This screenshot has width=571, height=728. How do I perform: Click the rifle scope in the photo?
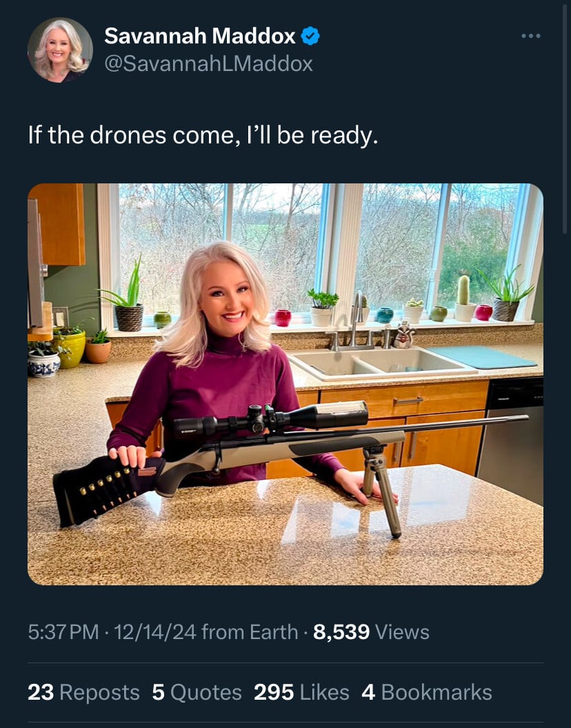tap(271, 418)
